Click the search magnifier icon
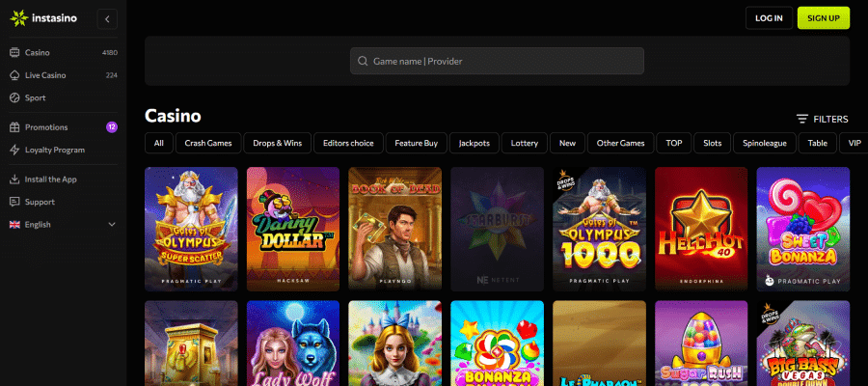The width and height of the screenshot is (868, 386). coord(363,61)
